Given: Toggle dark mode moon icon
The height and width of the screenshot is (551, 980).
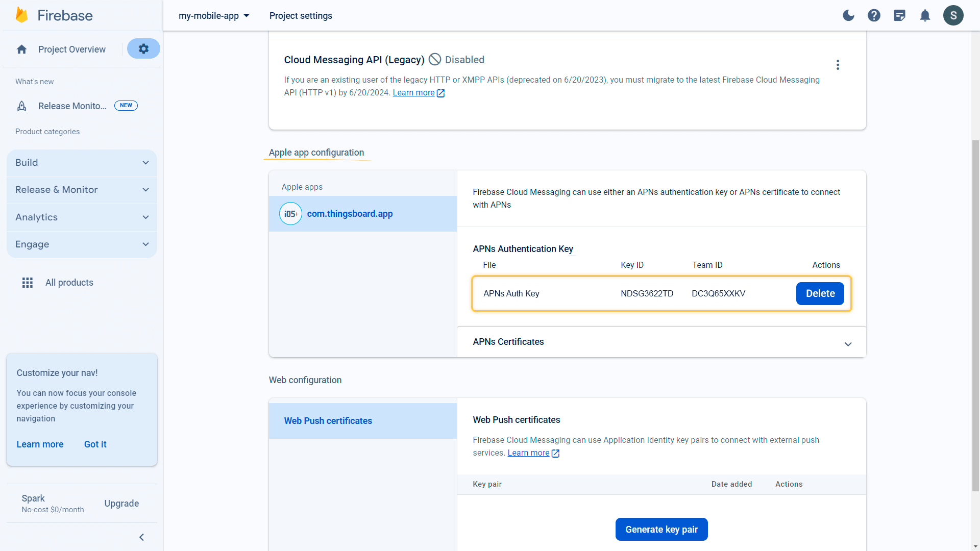Looking at the screenshot, I should point(848,15).
